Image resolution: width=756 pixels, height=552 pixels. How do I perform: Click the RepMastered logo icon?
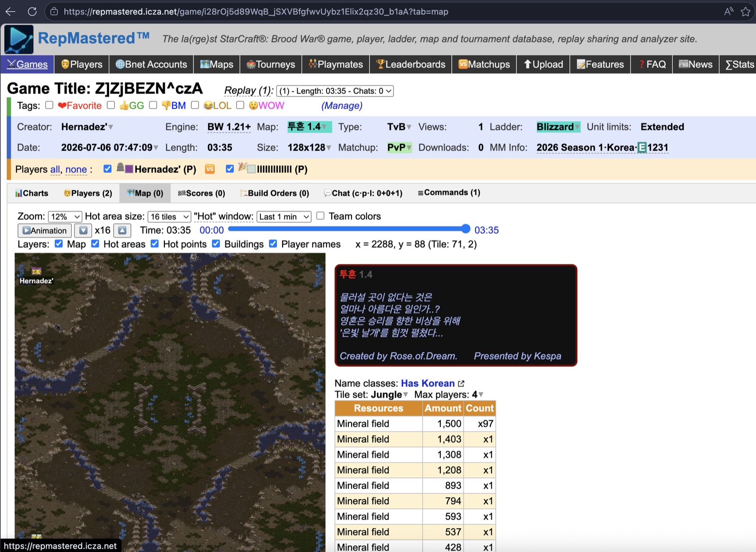[x=19, y=39]
